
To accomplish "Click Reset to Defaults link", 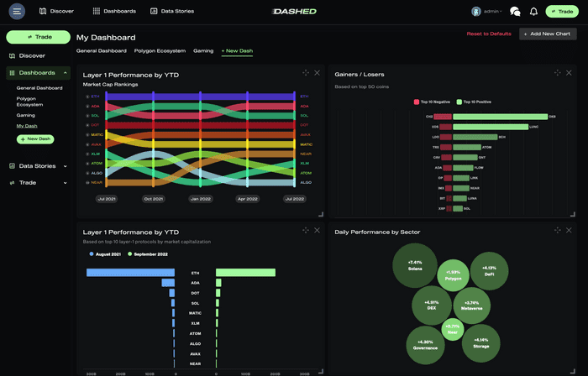I will pos(488,34).
